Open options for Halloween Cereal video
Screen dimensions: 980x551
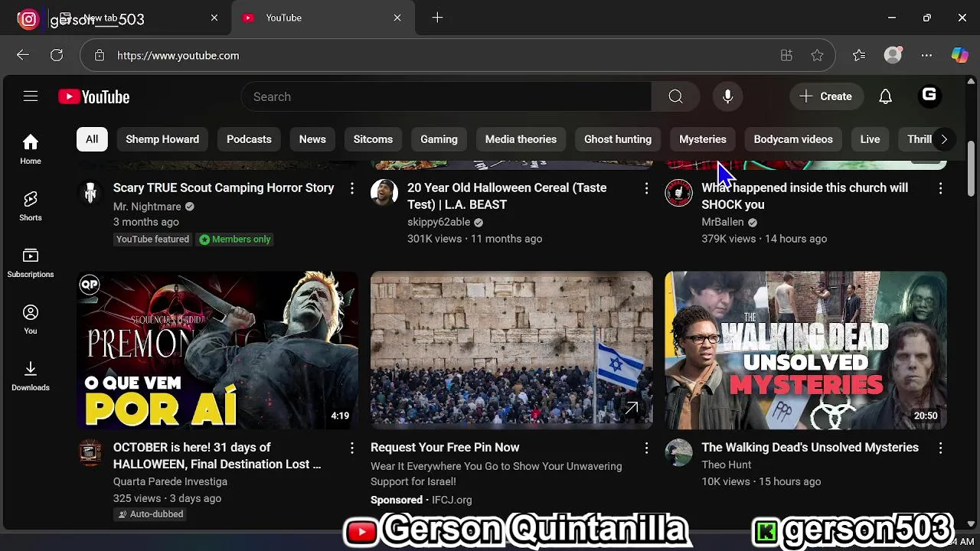pos(646,188)
